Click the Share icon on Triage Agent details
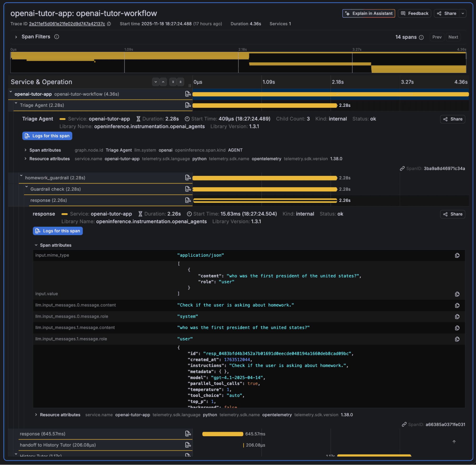Image resolution: width=476 pixels, height=465 pixels. (452, 119)
